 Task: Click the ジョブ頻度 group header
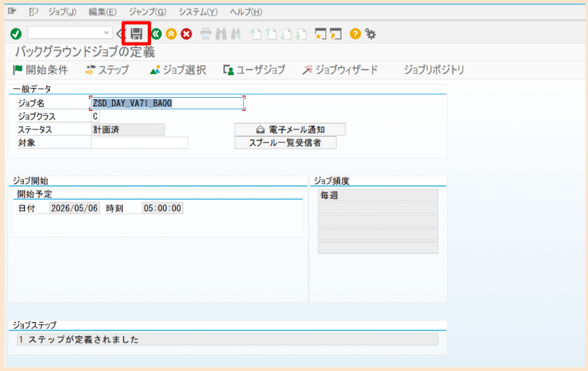(x=331, y=181)
